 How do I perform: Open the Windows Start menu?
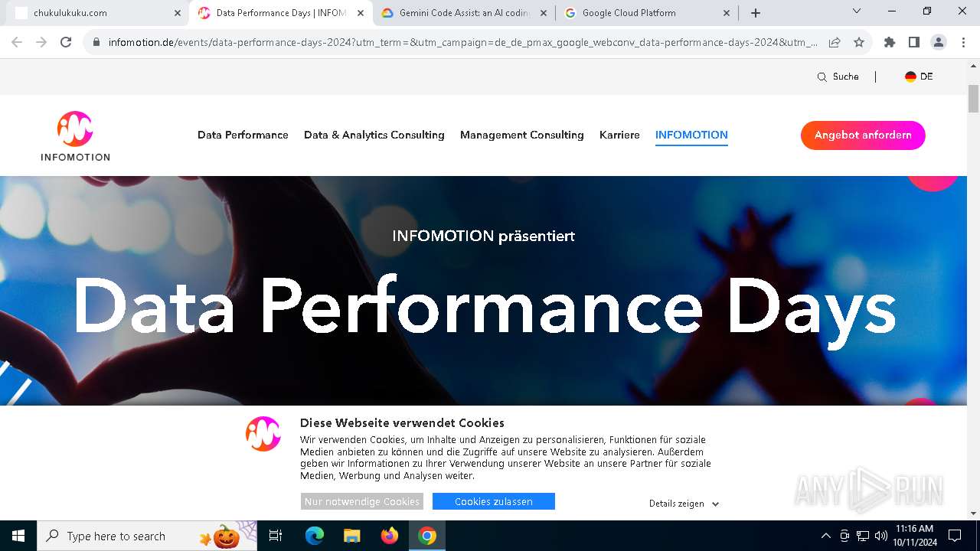pos(18,536)
